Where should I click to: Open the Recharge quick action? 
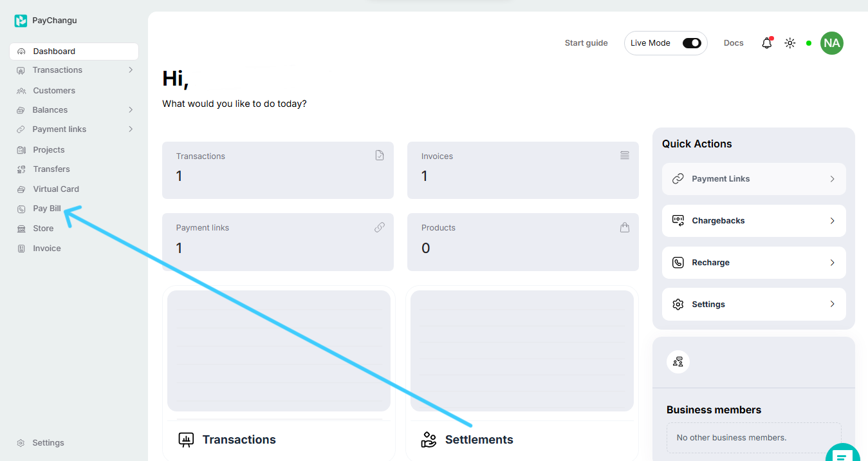click(753, 263)
